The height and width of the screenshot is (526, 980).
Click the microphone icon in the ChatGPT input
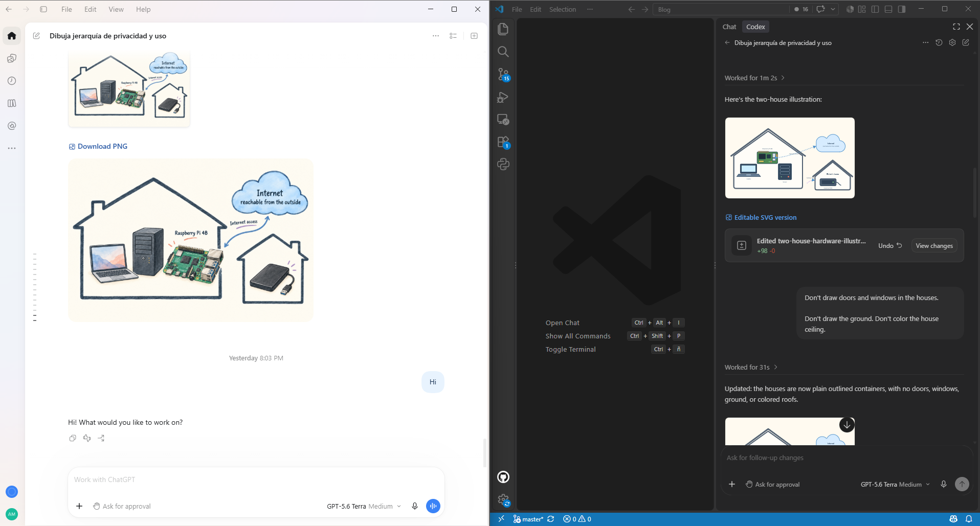[x=415, y=506]
